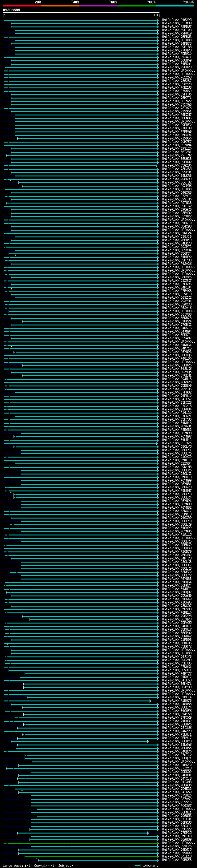Viewport: 197px width, 868px height.
Task: Open hit UniRef100_Q962R5
Action: (x=177, y=616)
